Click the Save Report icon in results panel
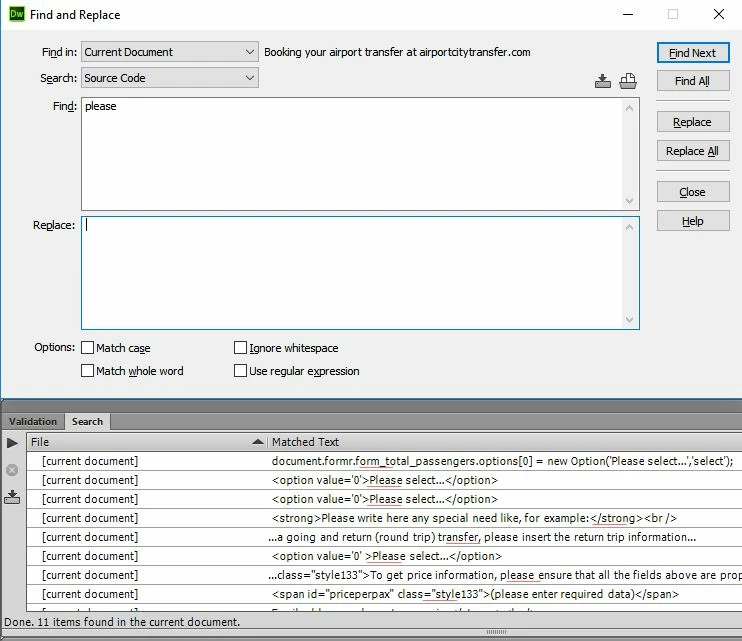Viewport: 742px width, 641px height. [x=12, y=497]
